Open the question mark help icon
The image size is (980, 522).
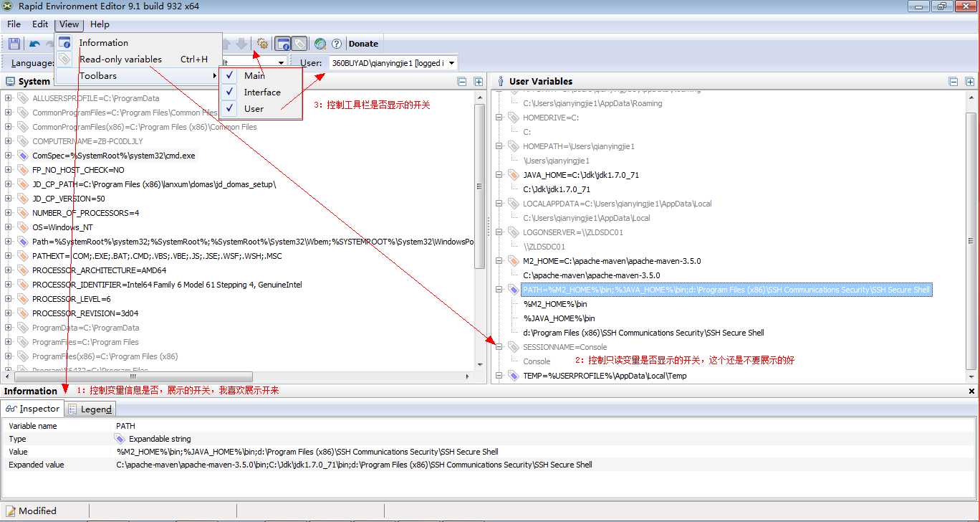pyautogui.click(x=336, y=44)
